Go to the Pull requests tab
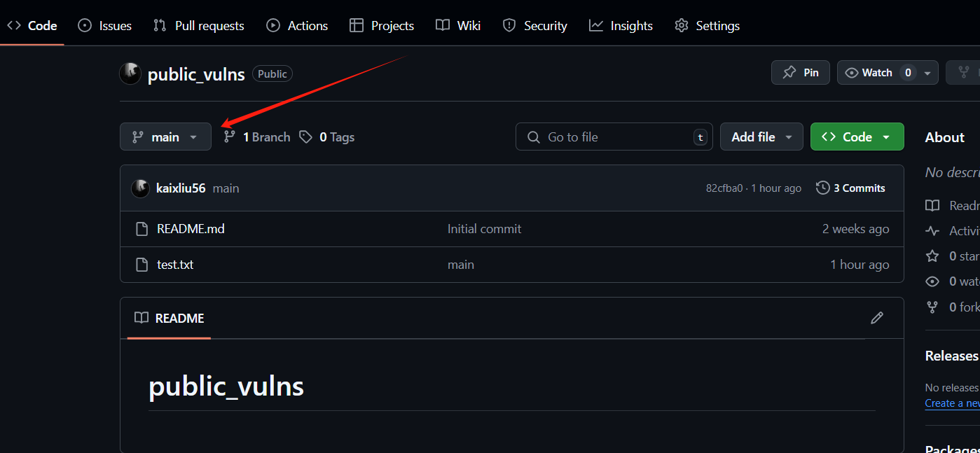 pos(199,26)
